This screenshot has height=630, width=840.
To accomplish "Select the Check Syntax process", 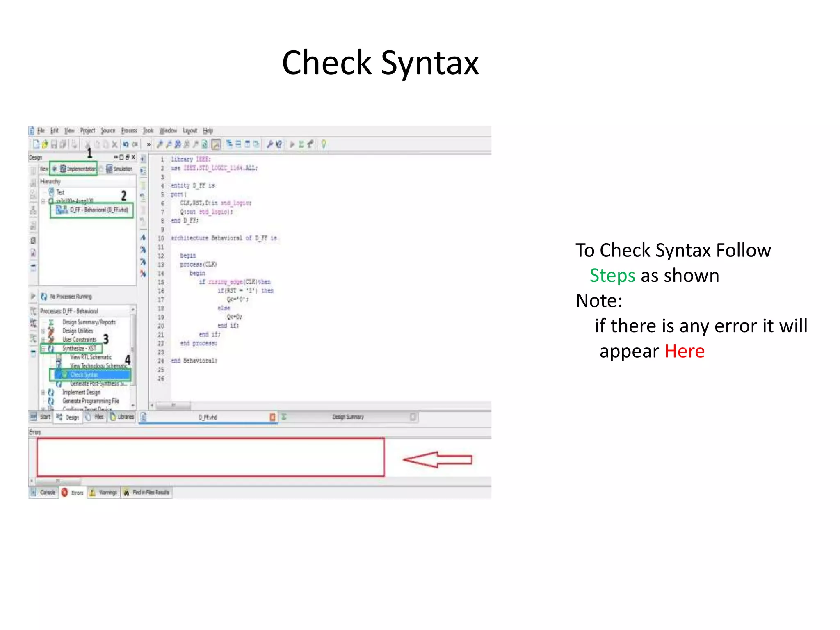I will (x=84, y=374).
